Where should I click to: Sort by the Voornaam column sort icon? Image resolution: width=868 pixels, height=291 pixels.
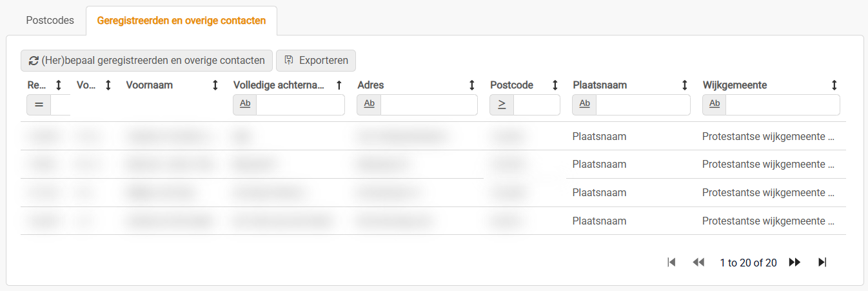pos(215,85)
